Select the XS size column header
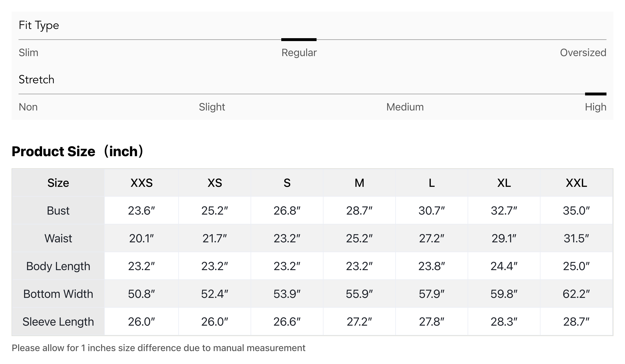This screenshot has width=625, height=364. point(215,183)
